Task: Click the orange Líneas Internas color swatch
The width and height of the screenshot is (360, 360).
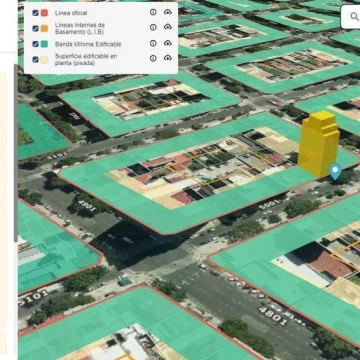Action: click(44, 28)
